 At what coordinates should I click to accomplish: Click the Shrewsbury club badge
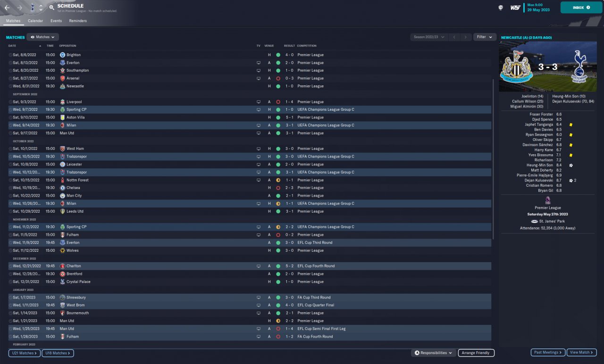pyautogui.click(x=62, y=298)
